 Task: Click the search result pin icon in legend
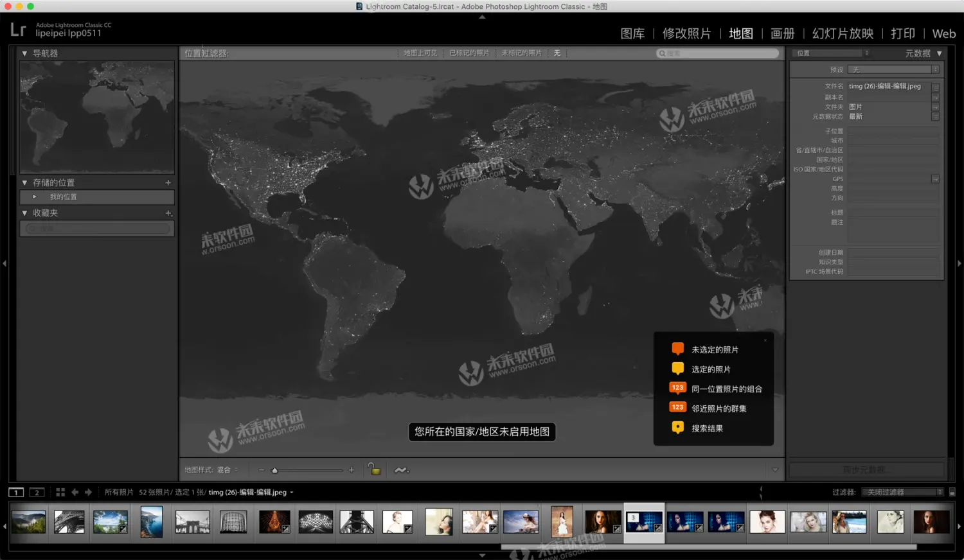click(677, 428)
